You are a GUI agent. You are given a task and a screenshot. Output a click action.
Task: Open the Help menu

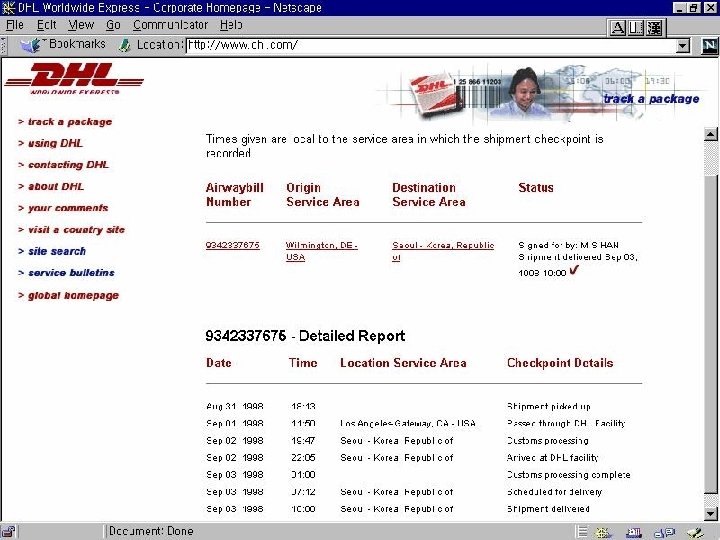pyautogui.click(x=231, y=25)
